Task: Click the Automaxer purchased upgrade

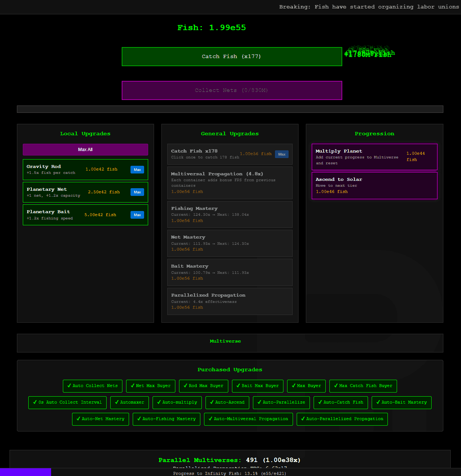Action: 130,402
